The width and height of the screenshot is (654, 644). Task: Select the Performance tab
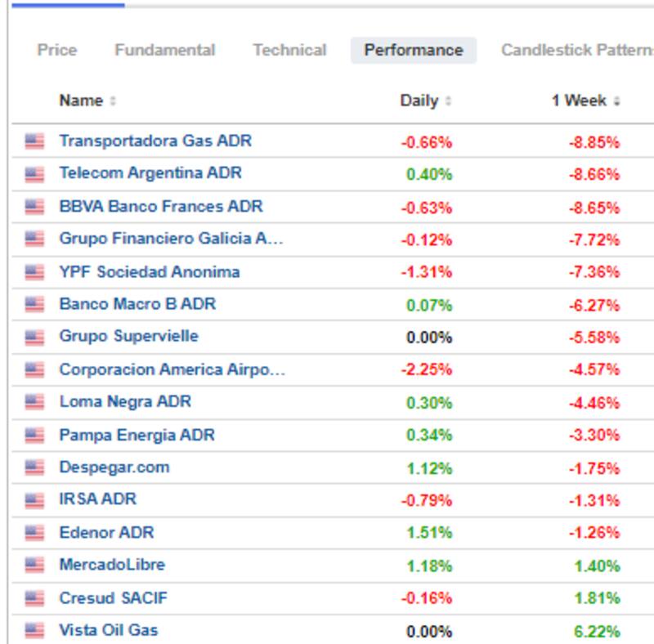tap(414, 51)
